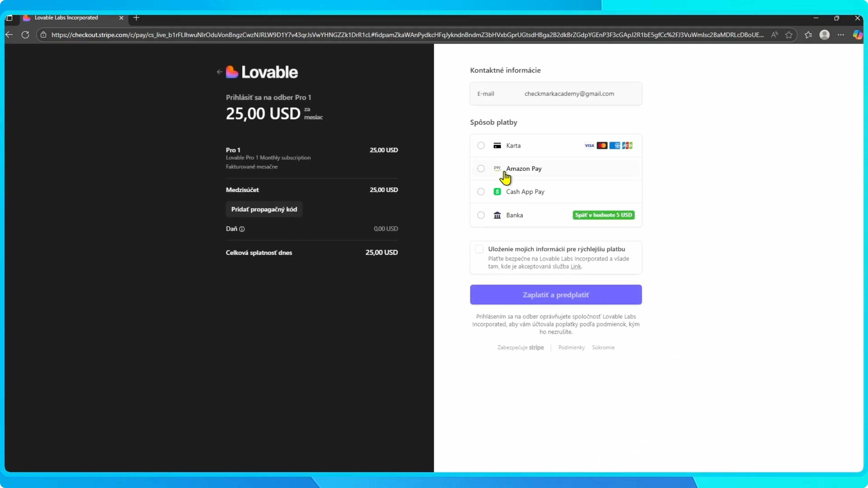This screenshot has width=868, height=488.
Task: Click the Mastercard logo
Action: pyautogui.click(x=602, y=145)
